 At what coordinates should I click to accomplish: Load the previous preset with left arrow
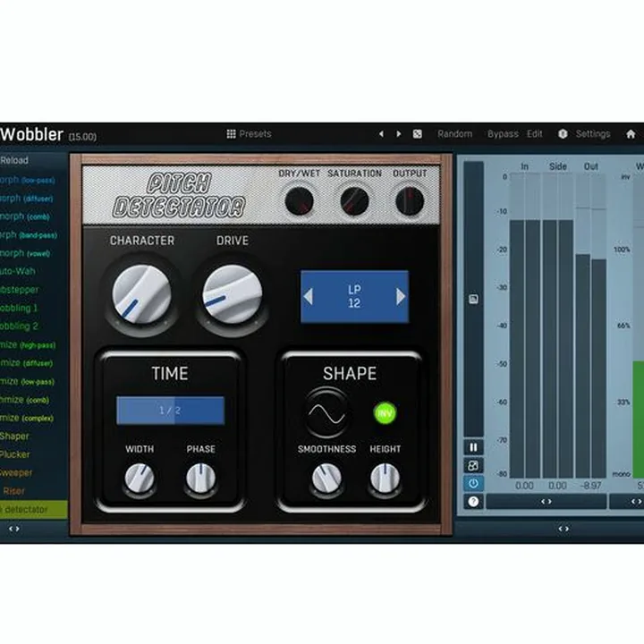pos(381,134)
